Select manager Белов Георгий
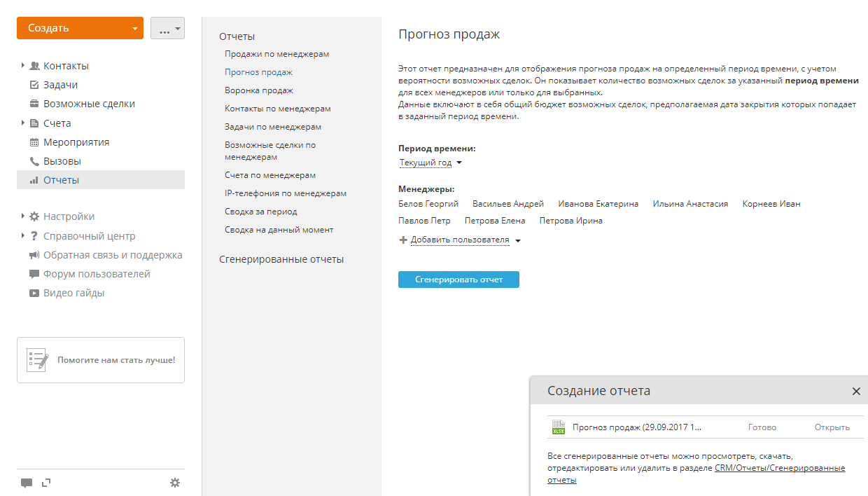This screenshot has width=868, height=496. [428, 204]
